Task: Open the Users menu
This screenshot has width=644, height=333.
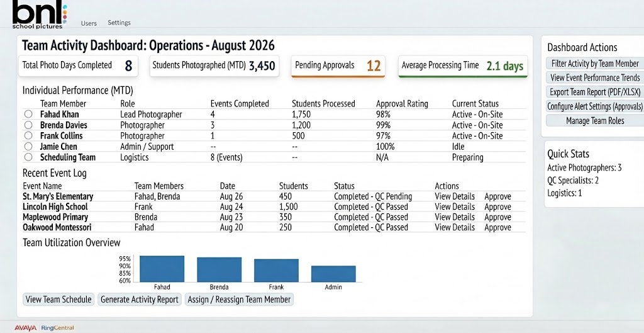Action: pos(89,23)
